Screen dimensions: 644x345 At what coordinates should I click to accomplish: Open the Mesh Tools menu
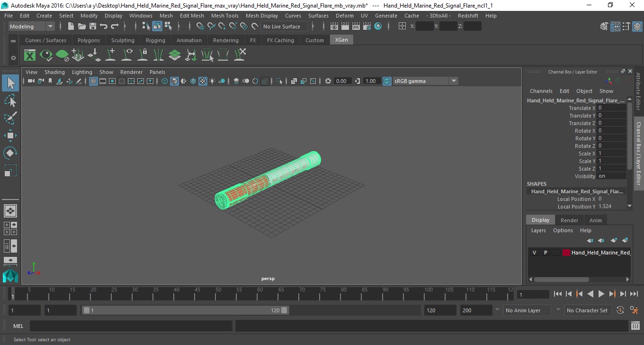pos(224,16)
